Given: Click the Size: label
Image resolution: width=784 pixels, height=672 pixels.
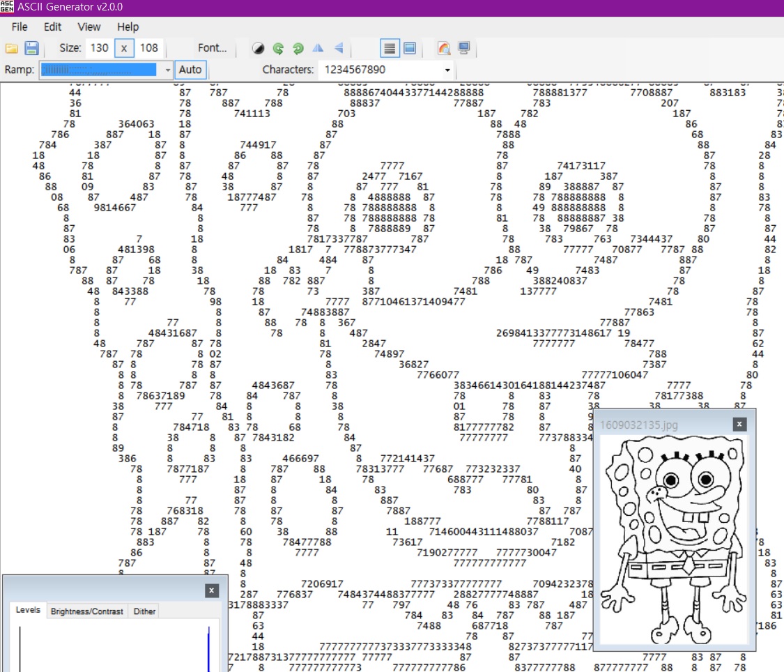Looking at the screenshot, I should (70, 48).
